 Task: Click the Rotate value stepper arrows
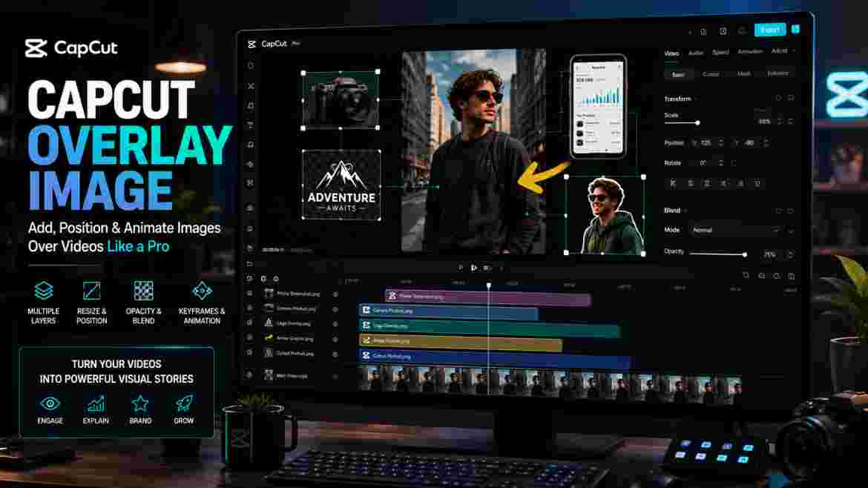(x=721, y=163)
